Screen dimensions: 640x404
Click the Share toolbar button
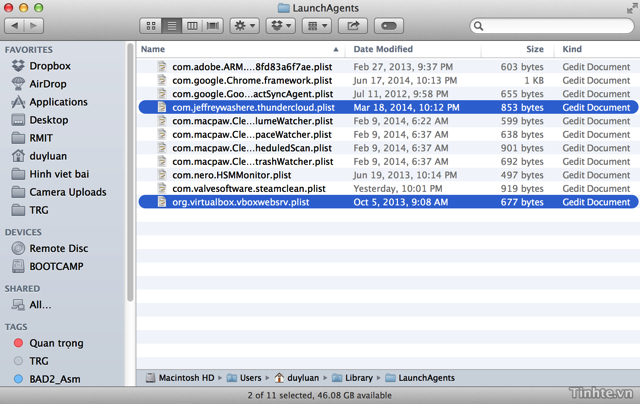(353, 26)
